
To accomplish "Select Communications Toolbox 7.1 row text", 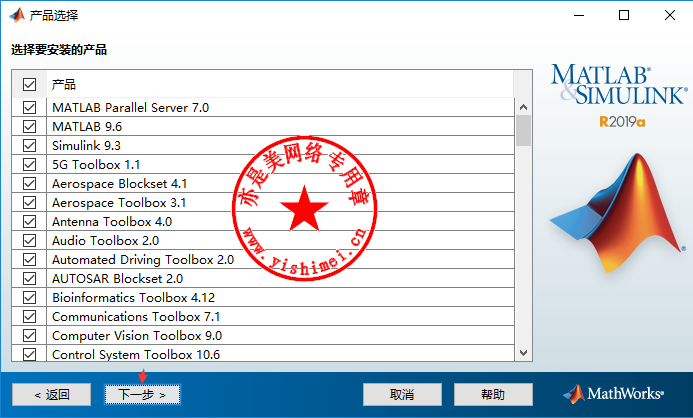I will [x=136, y=316].
